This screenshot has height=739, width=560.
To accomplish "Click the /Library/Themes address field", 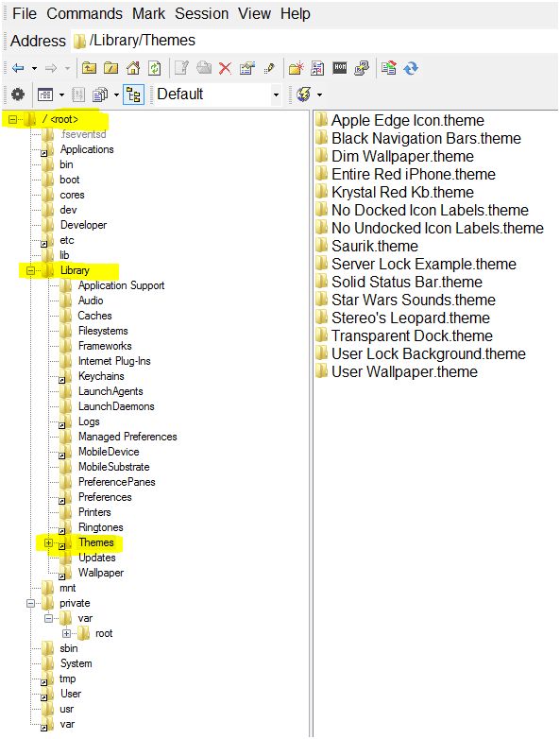I will pyautogui.click(x=314, y=41).
